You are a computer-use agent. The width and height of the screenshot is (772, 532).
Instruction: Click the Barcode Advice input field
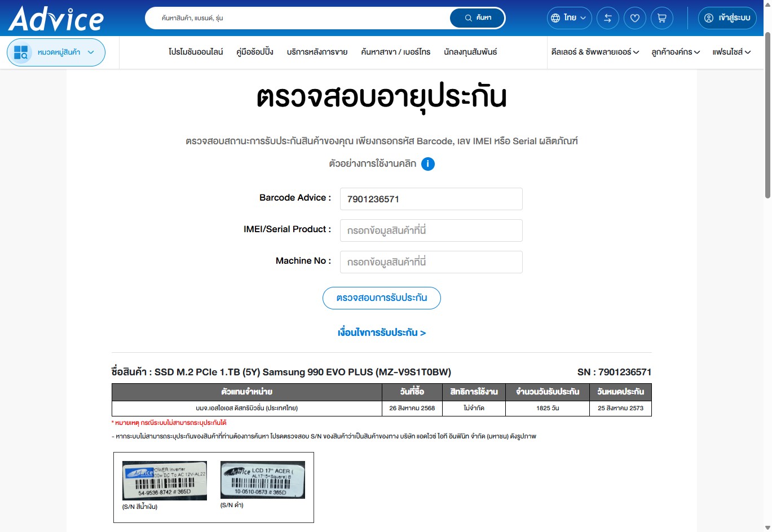click(431, 199)
